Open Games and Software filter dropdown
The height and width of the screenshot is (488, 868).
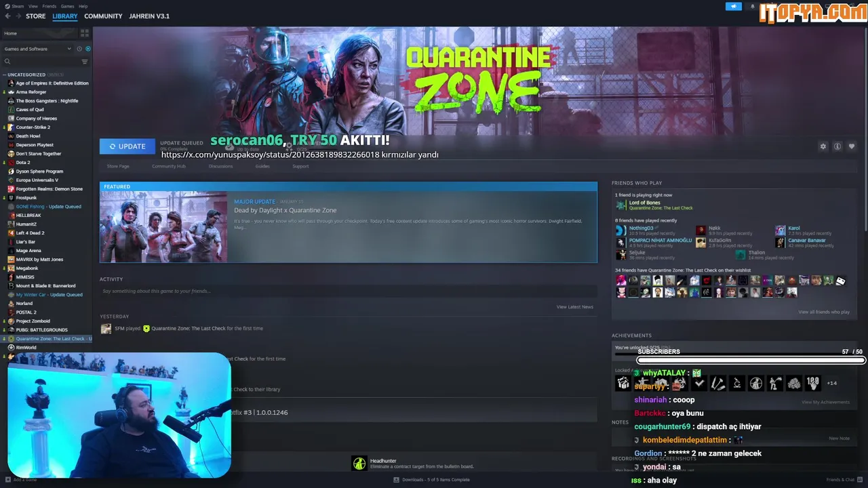pos(37,49)
